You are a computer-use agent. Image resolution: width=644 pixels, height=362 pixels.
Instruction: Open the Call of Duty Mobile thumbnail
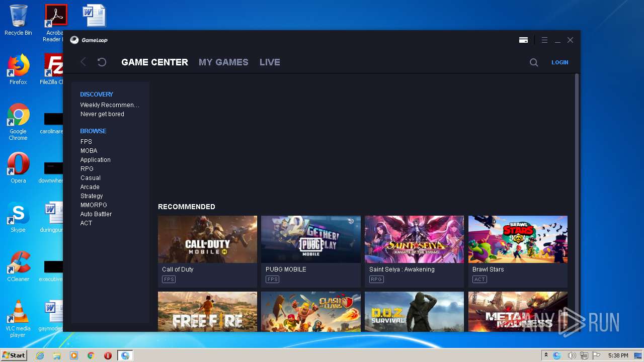click(207, 239)
